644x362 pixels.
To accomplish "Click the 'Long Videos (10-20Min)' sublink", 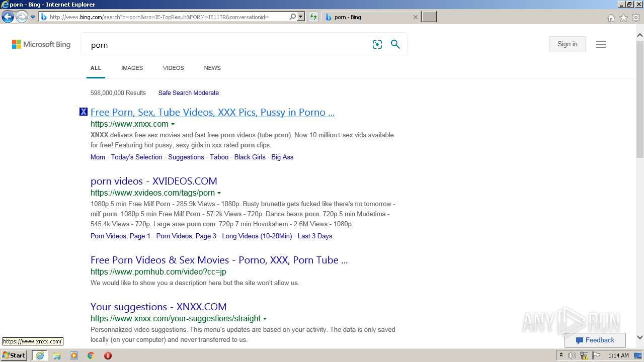I will [x=257, y=236].
